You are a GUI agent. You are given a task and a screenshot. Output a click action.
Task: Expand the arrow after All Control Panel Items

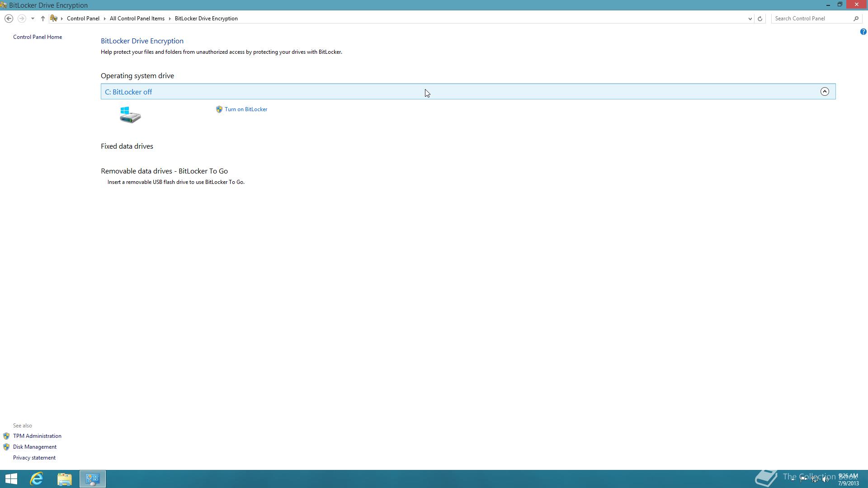[170, 19]
